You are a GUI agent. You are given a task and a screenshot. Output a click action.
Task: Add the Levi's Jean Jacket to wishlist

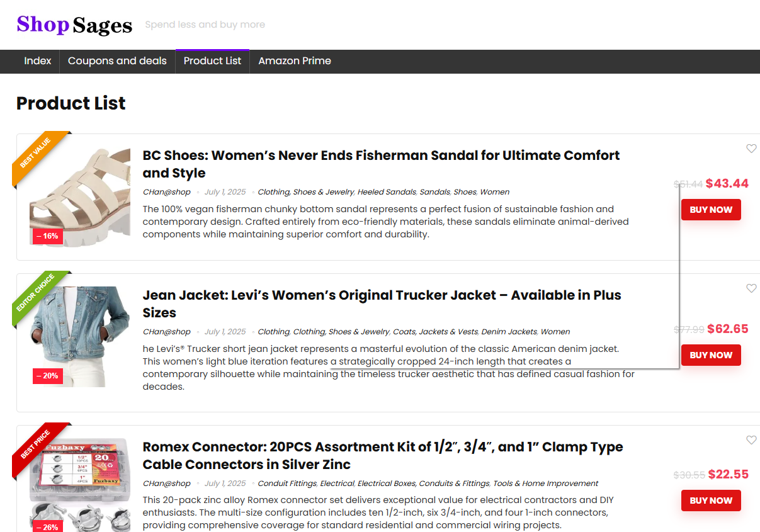point(751,288)
